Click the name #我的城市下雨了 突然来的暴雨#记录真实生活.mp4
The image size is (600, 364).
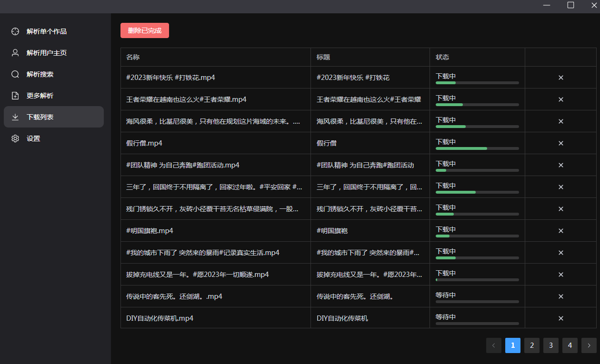(203, 253)
